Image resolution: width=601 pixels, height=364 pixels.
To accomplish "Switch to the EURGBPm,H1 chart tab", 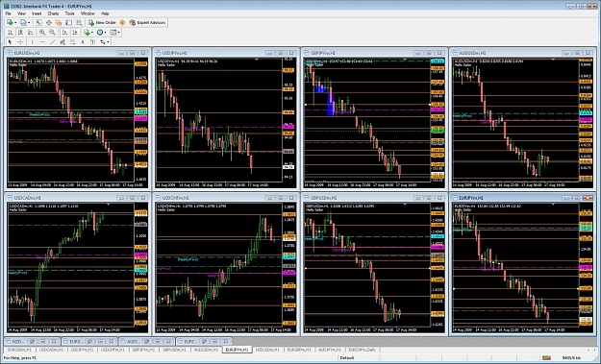I will pyautogui.click(x=299, y=350).
